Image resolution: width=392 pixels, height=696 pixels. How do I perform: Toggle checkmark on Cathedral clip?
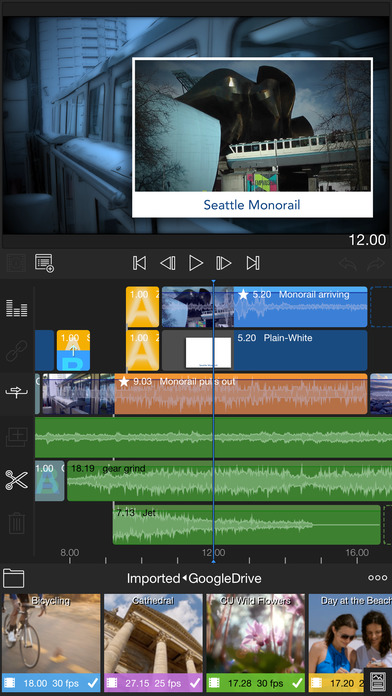[x=194, y=683]
